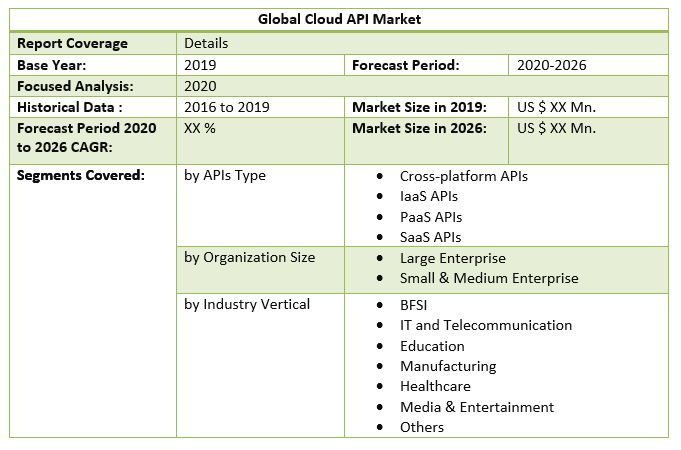This screenshot has height=450, width=681.
Task: Click the "Forecast Period:" label cell
Action: pyautogui.click(x=405, y=65)
